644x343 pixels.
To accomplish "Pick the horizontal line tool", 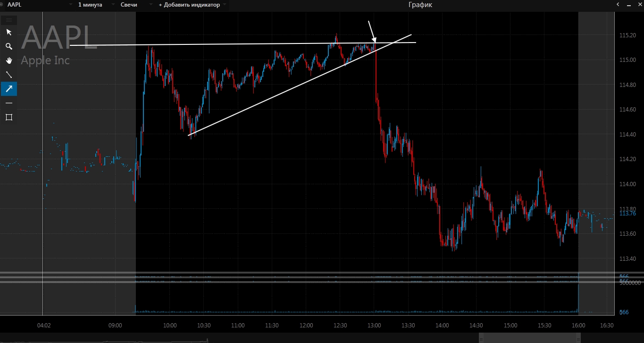I will (8, 103).
